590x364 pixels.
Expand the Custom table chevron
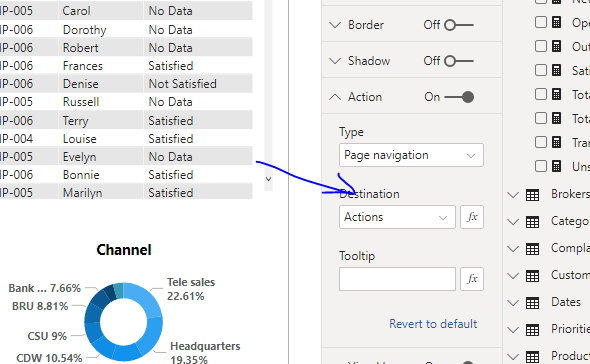[x=513, y=276]
